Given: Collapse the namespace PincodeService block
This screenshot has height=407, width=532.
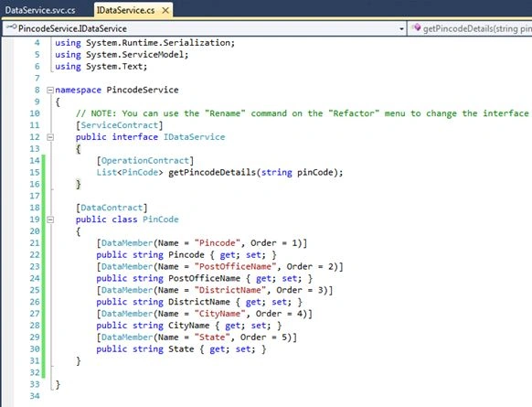Looking at the screenshot, I should pyautogui.click(x=50, y=90).
